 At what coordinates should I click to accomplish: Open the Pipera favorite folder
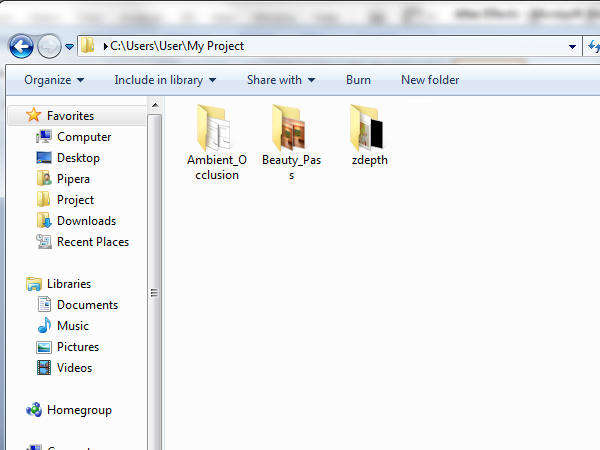pos(73,179)
